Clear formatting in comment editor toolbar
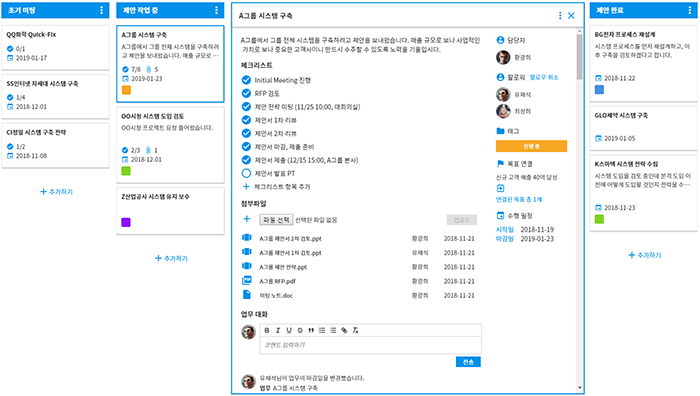The width and height of the screenshot is (700, 396). (x=355, y=330)
